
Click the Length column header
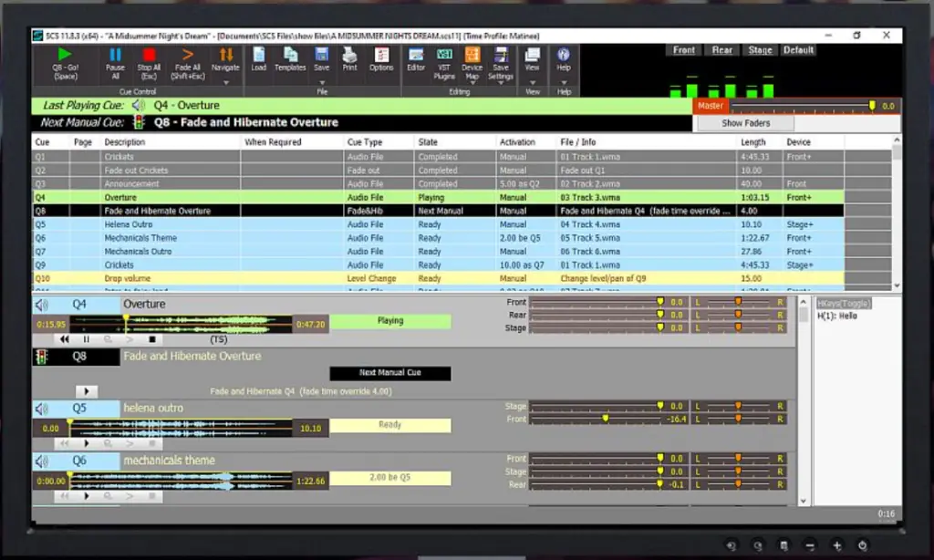coord(753,142)
